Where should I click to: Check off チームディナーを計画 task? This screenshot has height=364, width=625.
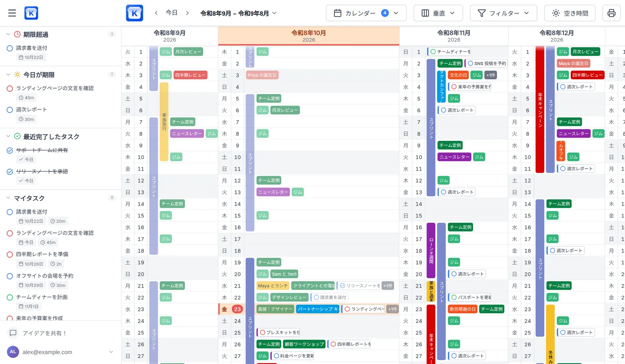click(x=10, y=297)
